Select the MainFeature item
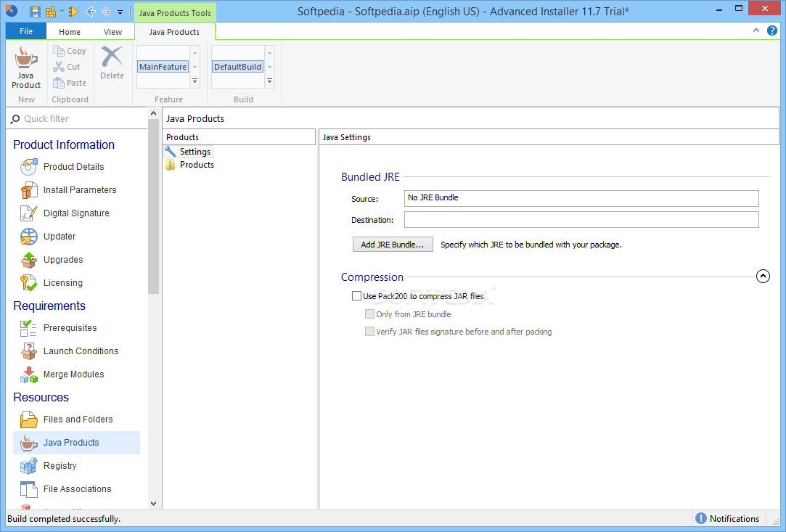This screenshot has height=532, width=786. pos(163,67)
